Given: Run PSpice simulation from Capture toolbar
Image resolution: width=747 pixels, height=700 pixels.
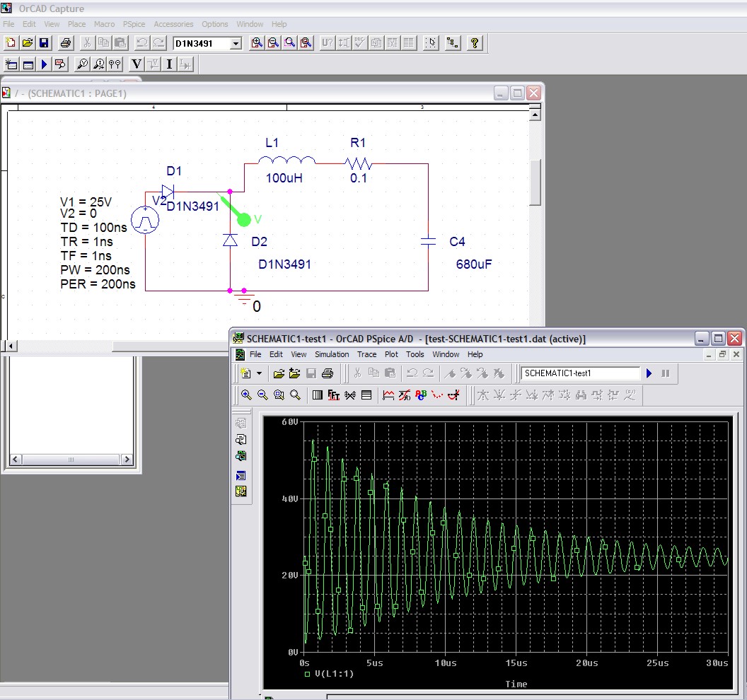Looking at the screenshot, I should pos(45,64).
